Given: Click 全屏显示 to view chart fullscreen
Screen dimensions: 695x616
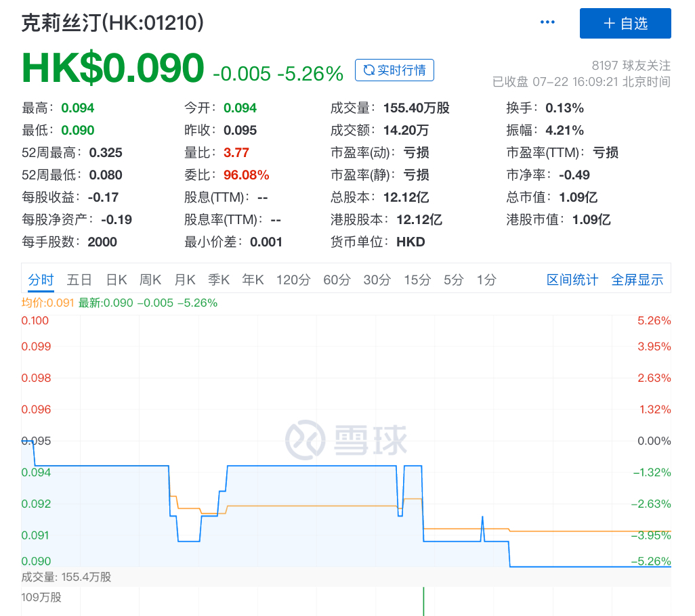Looking at the screenshot, I should click(x=637, y=280).
